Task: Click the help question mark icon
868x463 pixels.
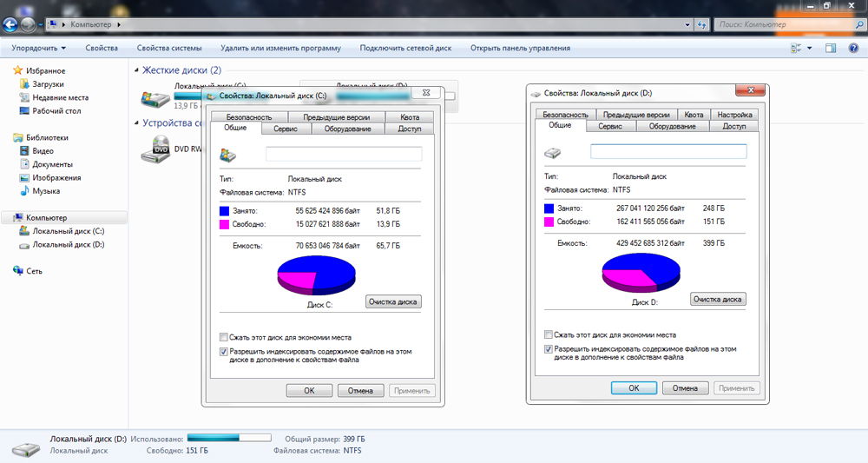Action: 852,48
